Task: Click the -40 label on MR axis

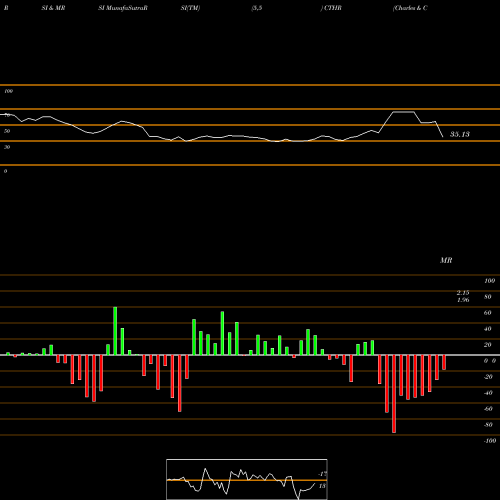Action: click(488, 393)
